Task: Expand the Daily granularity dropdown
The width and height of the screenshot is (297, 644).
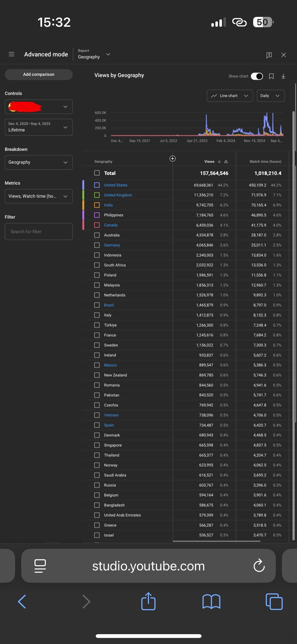Action: (x=270, y=96)
